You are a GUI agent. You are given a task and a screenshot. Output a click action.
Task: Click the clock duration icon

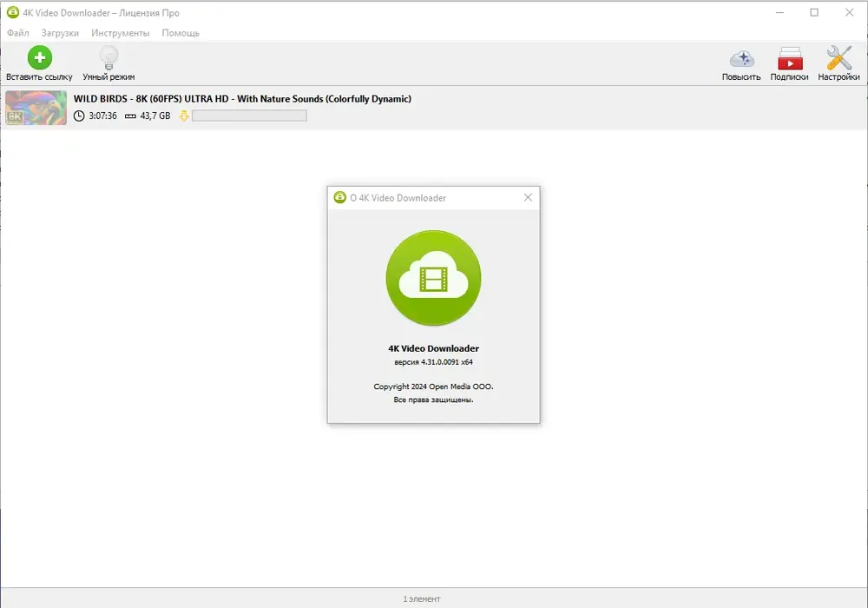click(79, 116)
